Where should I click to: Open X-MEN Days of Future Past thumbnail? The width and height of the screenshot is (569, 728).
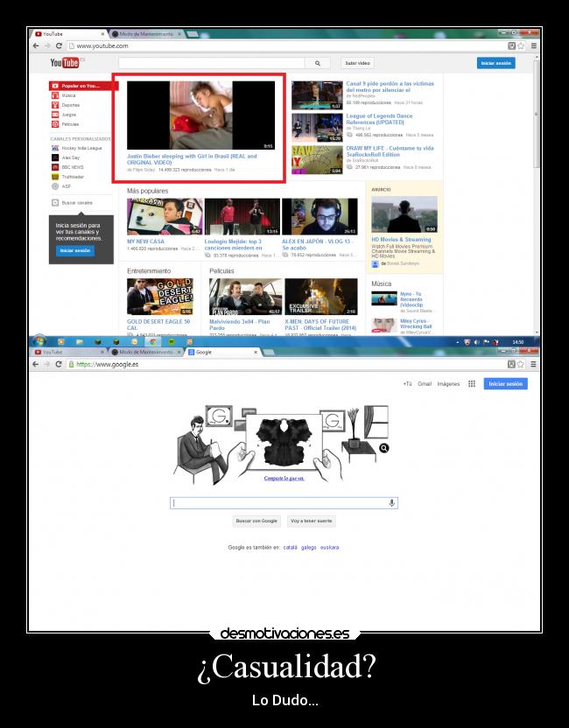click(321, 297)
